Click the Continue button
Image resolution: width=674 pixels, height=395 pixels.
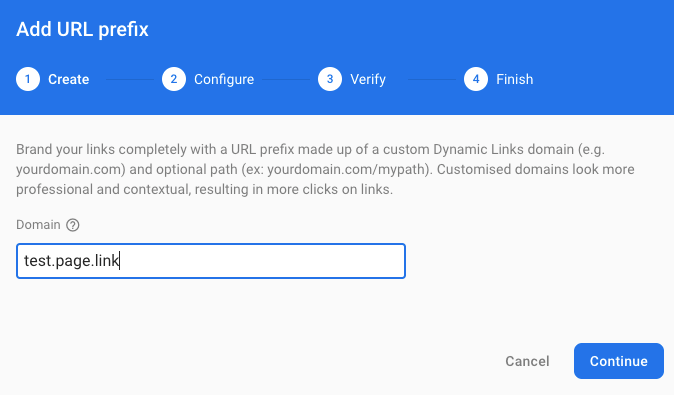pyautogui.click(x=619, y=361)
